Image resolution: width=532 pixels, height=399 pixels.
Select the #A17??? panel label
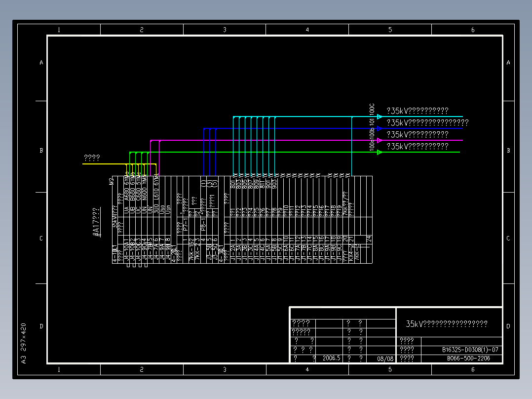[96, 222]
